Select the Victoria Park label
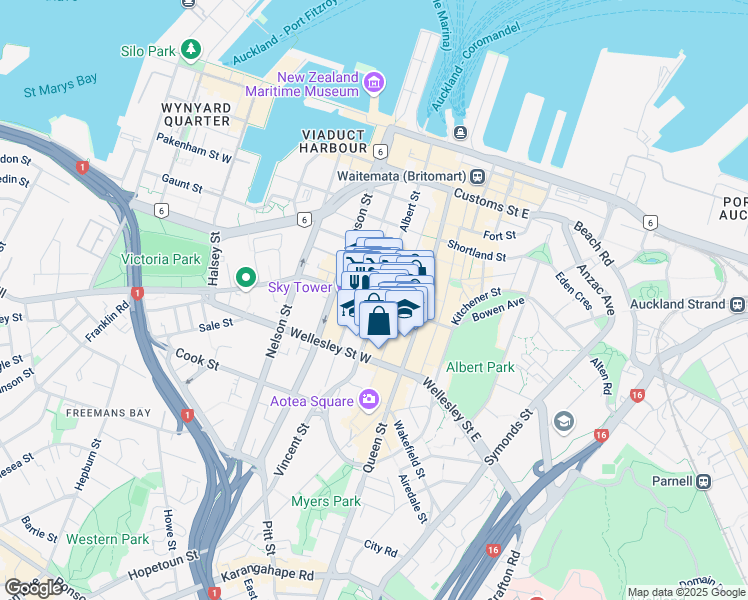This screenshot has height=600, width=748. click(161, 259)
